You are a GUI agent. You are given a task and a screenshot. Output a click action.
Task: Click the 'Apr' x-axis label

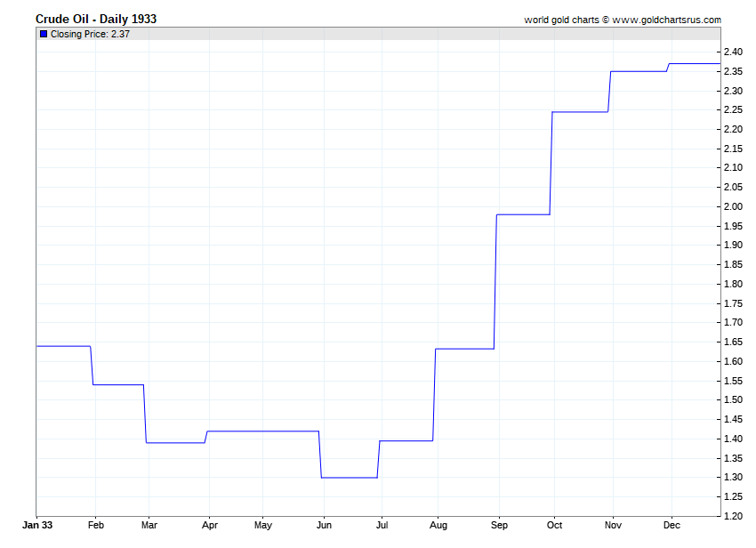pos(210,525)
